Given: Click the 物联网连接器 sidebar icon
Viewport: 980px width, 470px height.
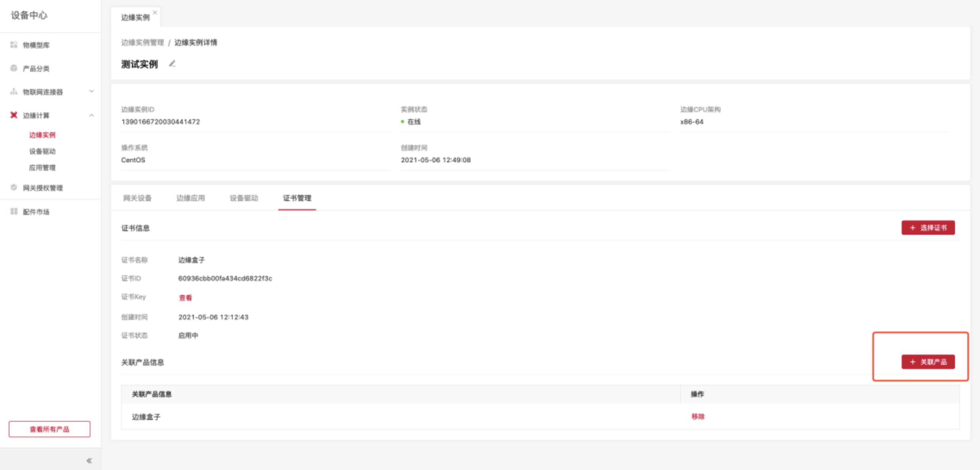Looking at the screenshot, I should 14,92.
